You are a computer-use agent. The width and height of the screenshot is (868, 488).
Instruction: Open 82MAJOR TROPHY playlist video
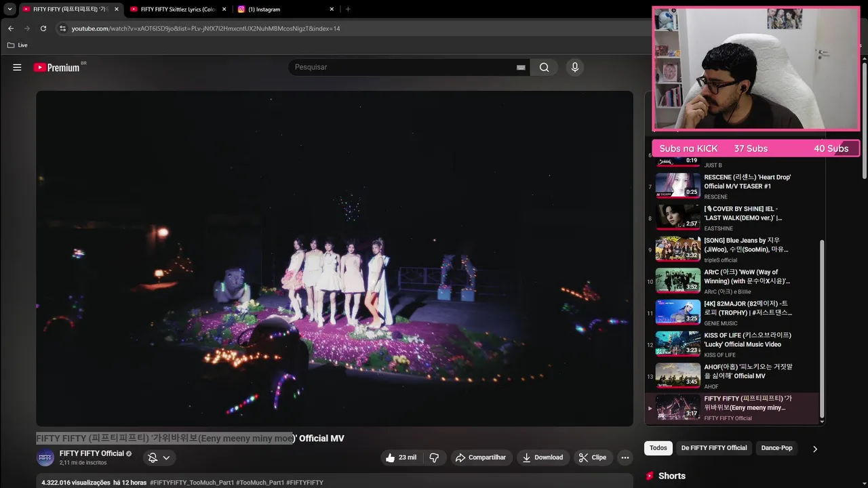click(731, 312)
